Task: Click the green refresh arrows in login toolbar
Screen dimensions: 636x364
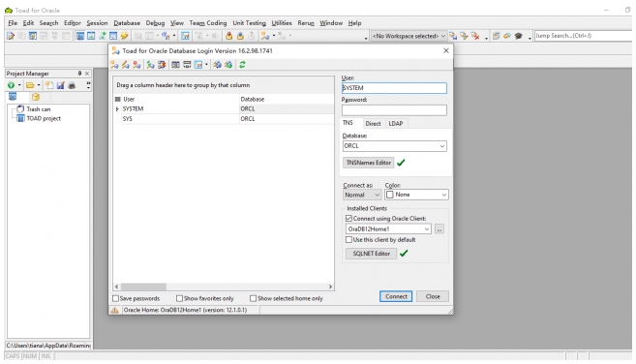Action: pos(242,65)
